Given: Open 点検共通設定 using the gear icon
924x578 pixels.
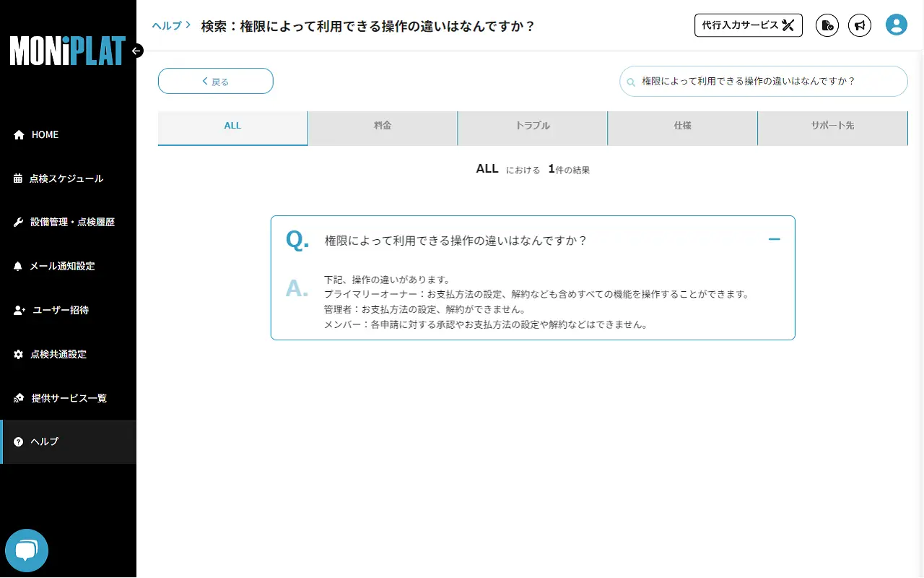Looking at the screenshot, I should [x=17, y=354].
